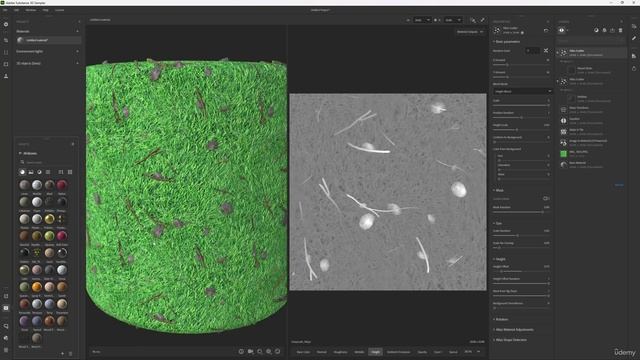Expand the Mask section
The width and height of the screenshot is (640, 360).
(498, 190)
